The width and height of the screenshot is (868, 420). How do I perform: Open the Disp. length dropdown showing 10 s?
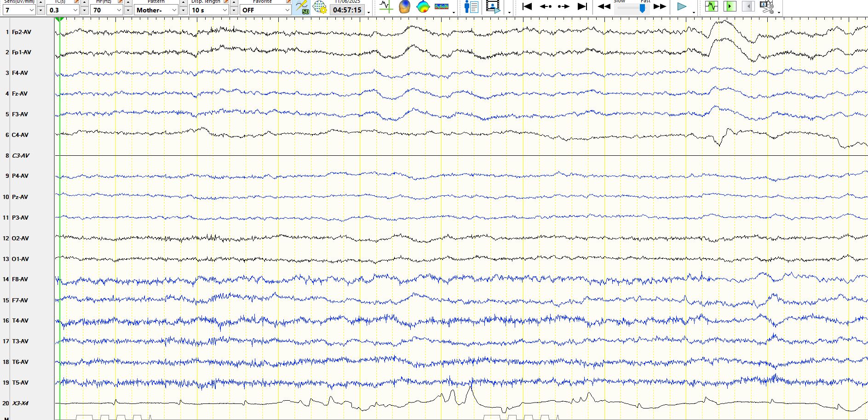[209, 10]
